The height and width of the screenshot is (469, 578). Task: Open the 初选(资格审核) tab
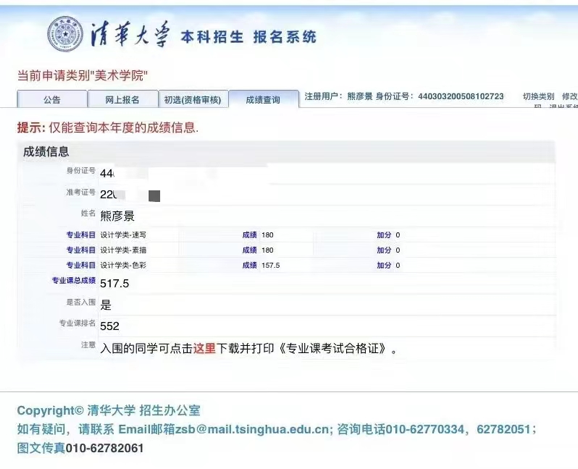click(193, 100)
